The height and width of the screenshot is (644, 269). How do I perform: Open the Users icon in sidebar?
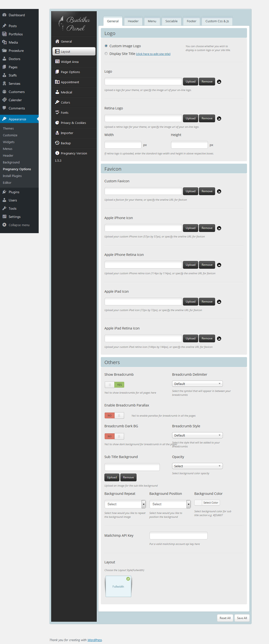click(x=4, y=200)
